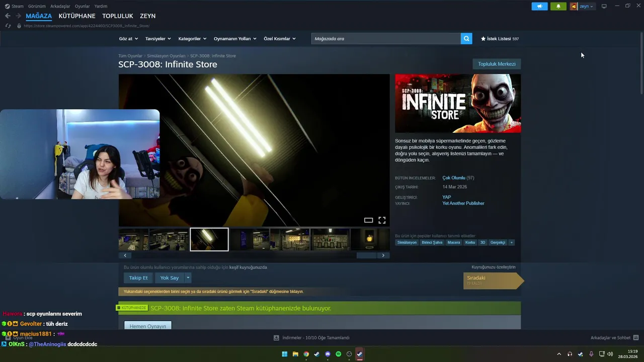Click the Yok Say button
This screenshot has width=644, height=362.
point(170,278)
